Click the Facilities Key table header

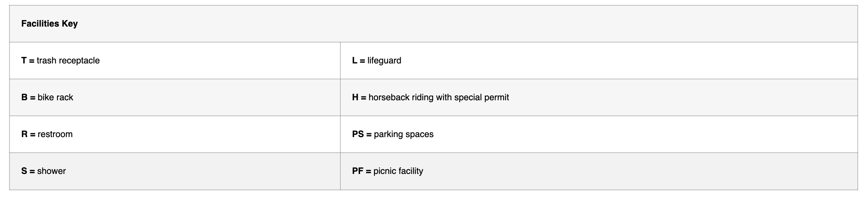49,24
